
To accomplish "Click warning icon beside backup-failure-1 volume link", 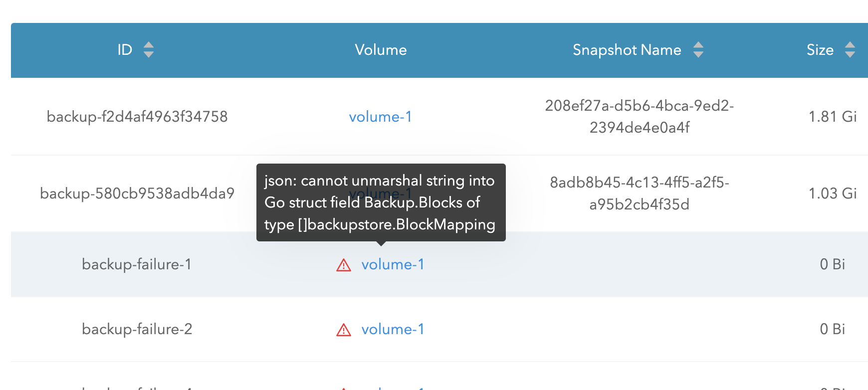I will click(343, 265).
